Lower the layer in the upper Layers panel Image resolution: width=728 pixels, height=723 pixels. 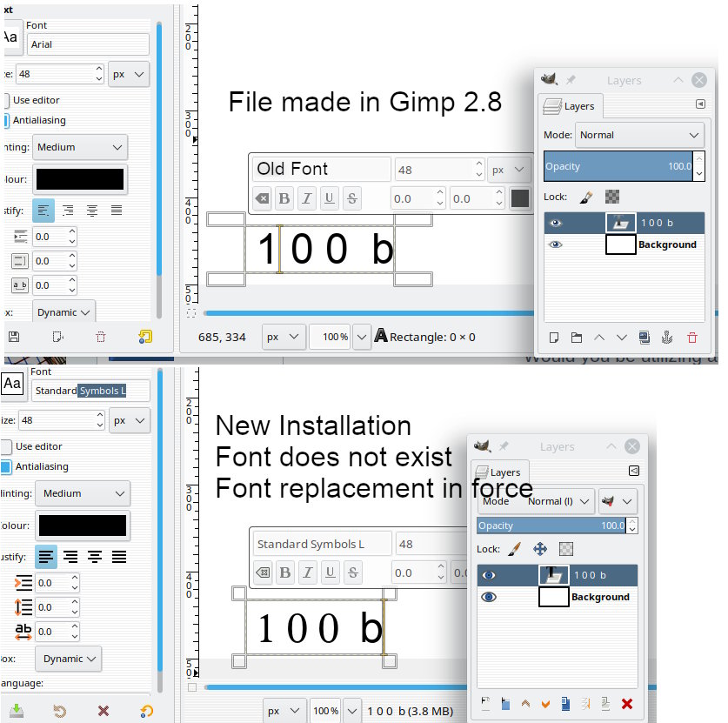point(622,338)
